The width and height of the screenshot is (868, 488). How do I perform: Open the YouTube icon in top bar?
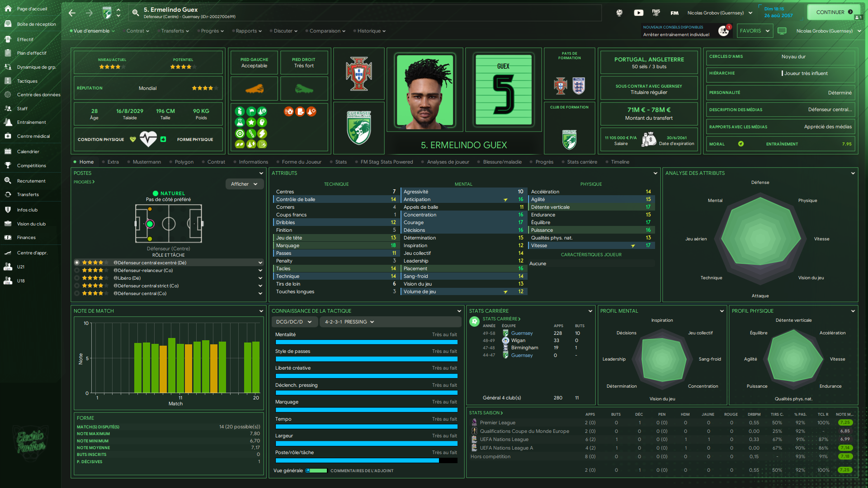(x=638, y=13)
